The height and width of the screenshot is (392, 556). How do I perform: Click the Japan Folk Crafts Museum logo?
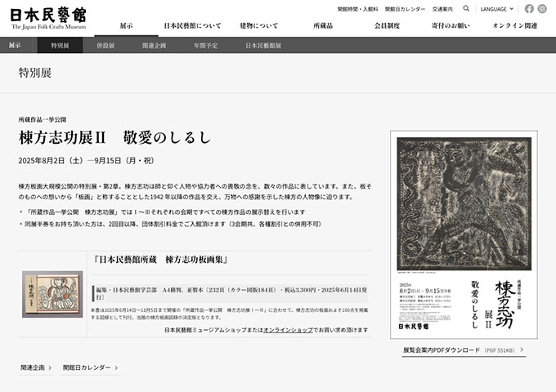pyautogui.click(x=48, y=19)
